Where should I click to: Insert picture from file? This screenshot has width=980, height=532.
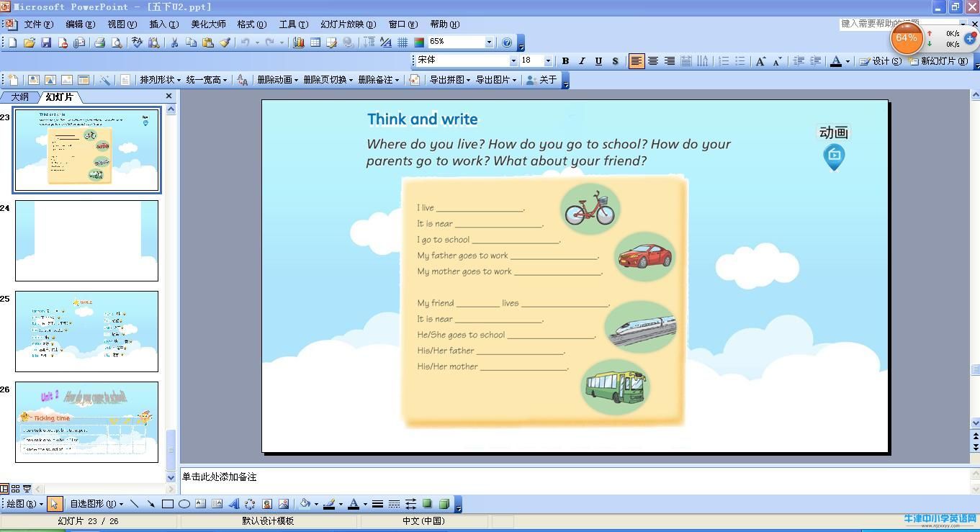click(x=284, y=504)
